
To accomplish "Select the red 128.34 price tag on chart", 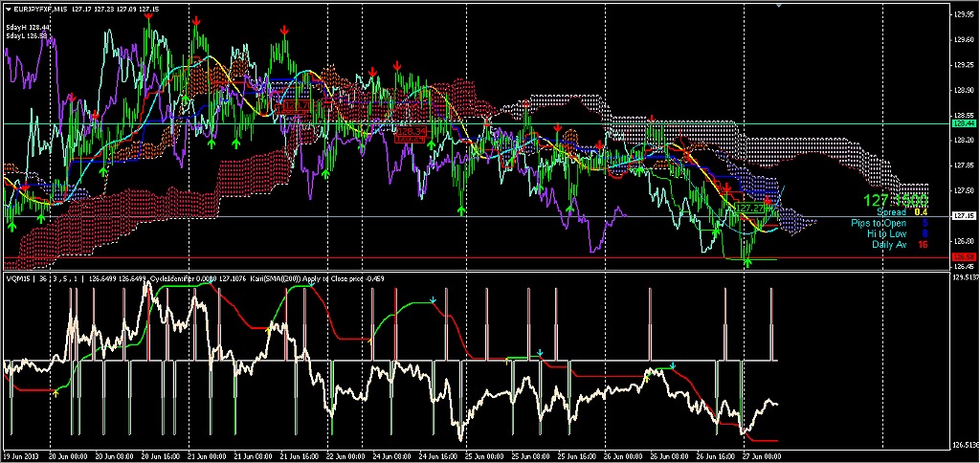I will click(x=410, y=131).
